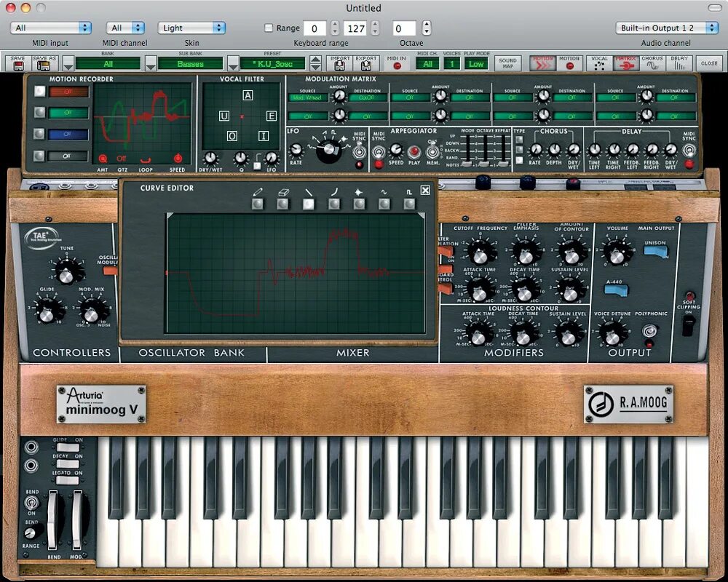The height and width of the screenshot is (582, 728).
Task: Open the Skin dropdown set to Light
Action: pos(191,28)
